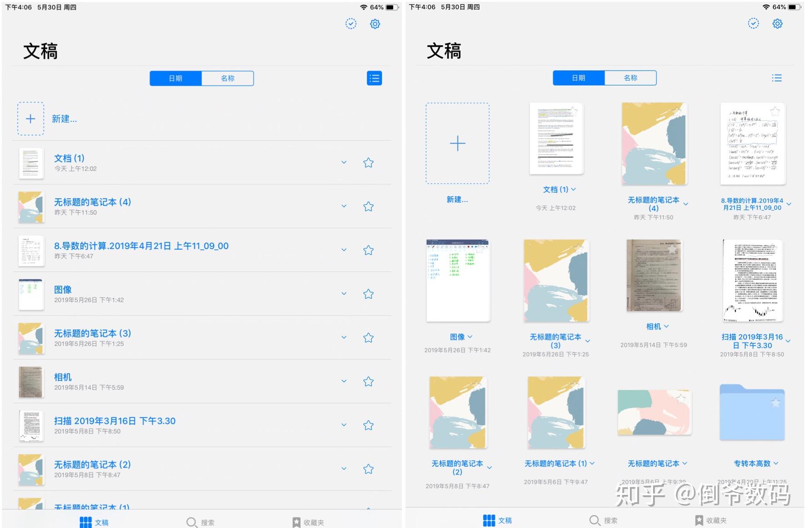
Task: Star the 文档 (1) document
Action: pos(368,162)
